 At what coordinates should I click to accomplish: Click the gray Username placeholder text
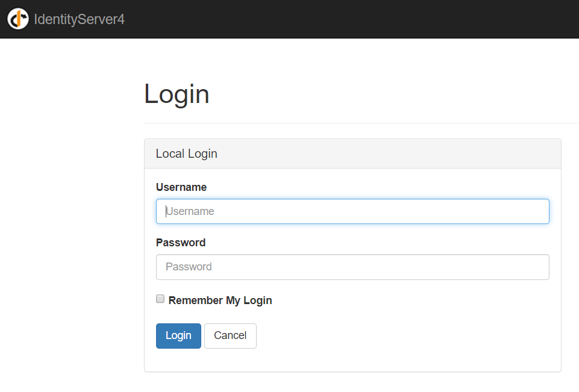(x=190, y=211)
